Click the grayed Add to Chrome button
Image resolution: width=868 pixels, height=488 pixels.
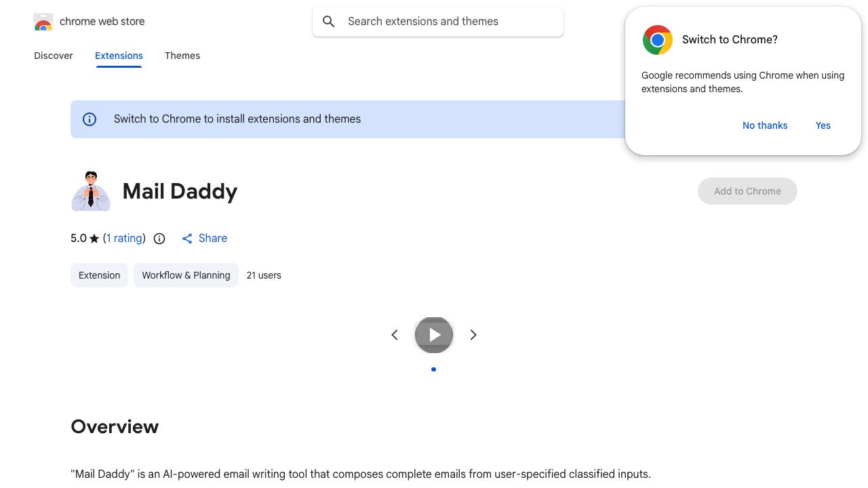747,191
